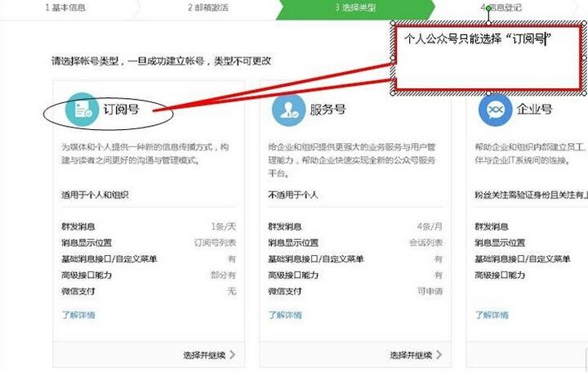Click 群发消息 label in 服务号 card
Screen dimensions: 588x372
(285, 226)
